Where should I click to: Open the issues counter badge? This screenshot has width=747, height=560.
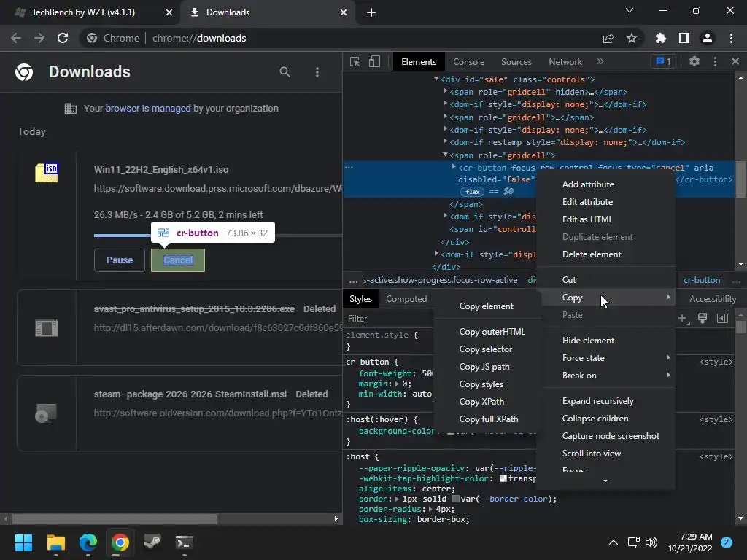pos(663,61)
